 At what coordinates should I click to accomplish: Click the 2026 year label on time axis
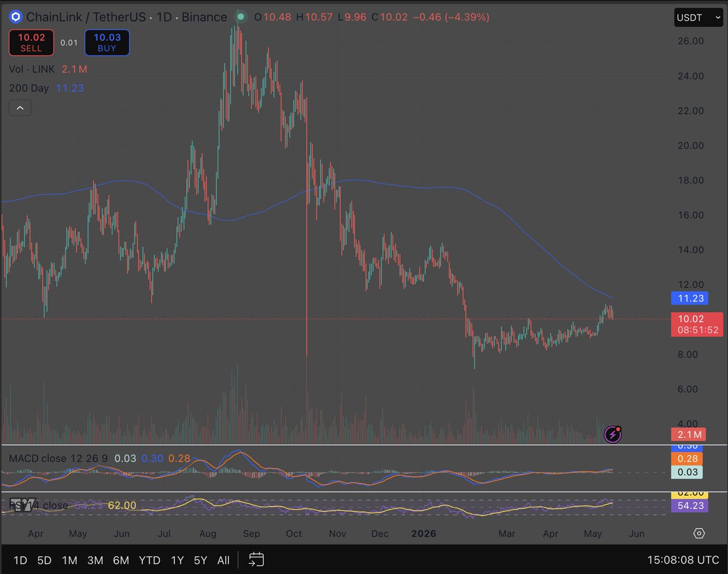click(424, 533)
